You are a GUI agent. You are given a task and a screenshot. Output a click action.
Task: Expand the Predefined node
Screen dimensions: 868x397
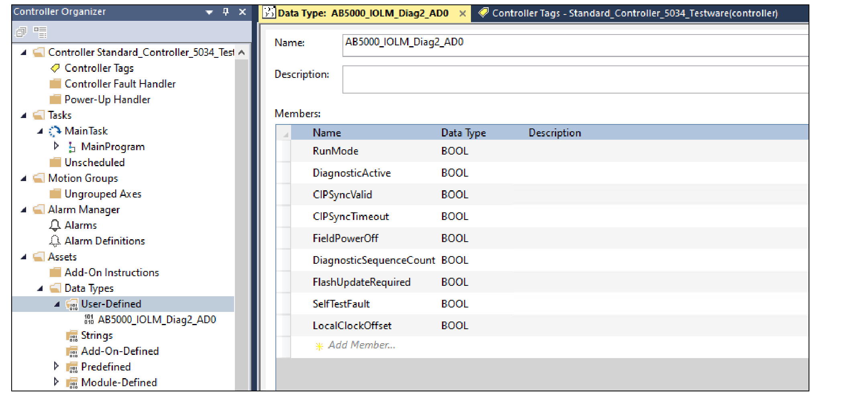(56, 366)
